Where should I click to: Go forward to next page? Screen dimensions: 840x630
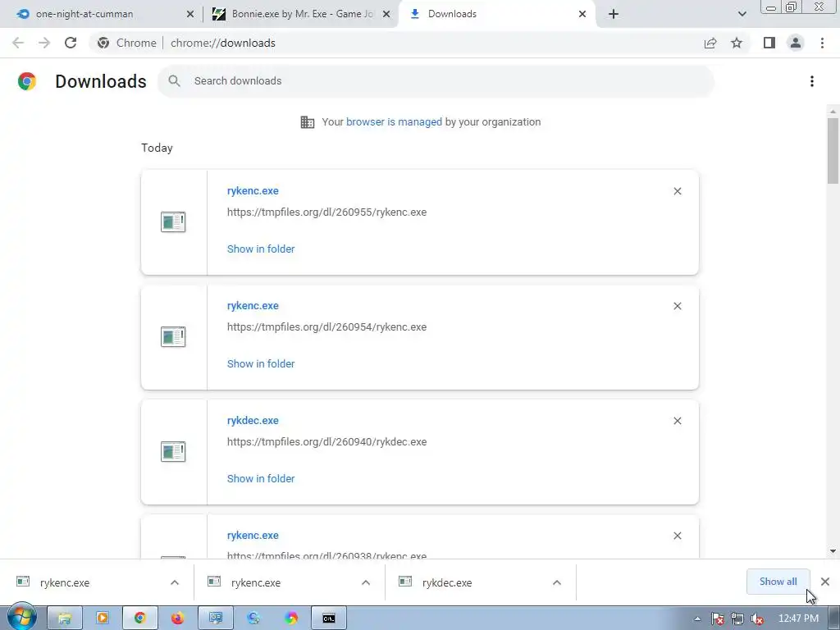44,43
